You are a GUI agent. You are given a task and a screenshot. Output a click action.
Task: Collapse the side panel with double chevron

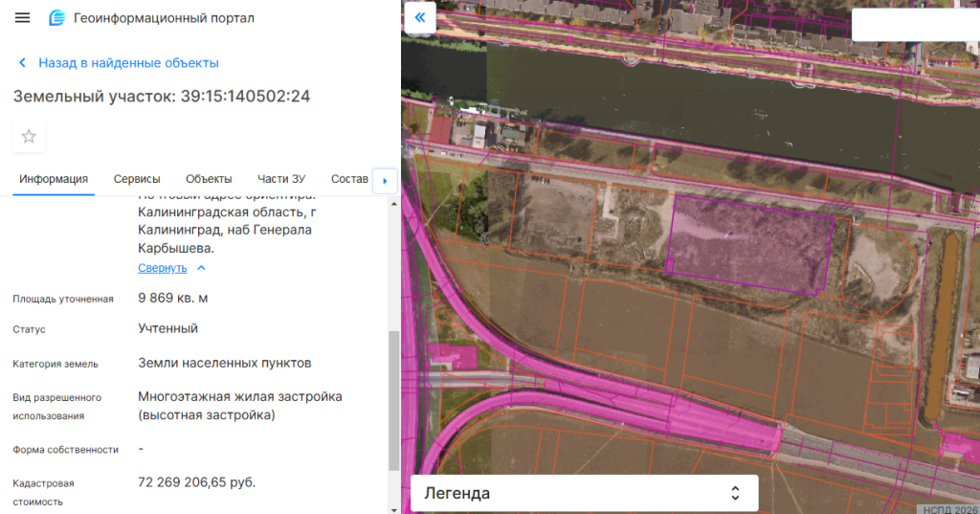420,17
